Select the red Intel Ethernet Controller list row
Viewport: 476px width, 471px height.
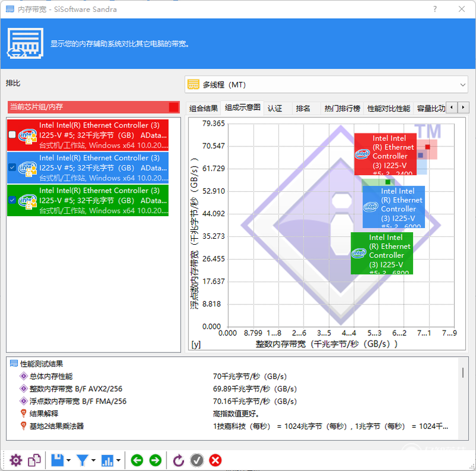coord(87,135)
